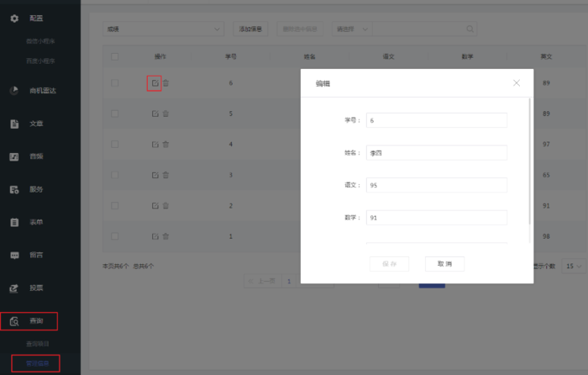Delete the record with 学号 5
Viewport: 588px width, 375px height.
[165, 114]
